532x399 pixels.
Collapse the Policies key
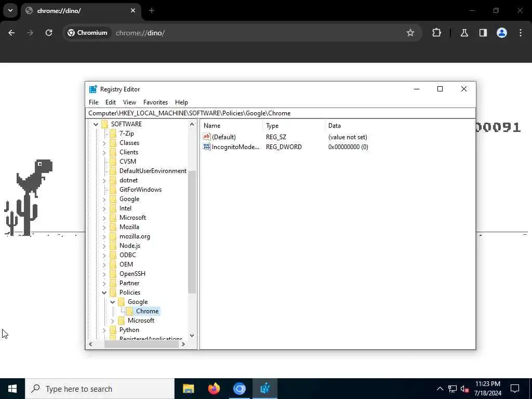coord(104,292)
